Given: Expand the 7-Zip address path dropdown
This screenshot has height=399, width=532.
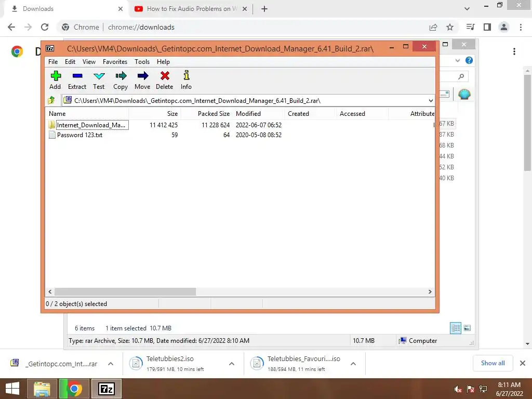Looking at the screenshot, I should click(x=431, y=100).
